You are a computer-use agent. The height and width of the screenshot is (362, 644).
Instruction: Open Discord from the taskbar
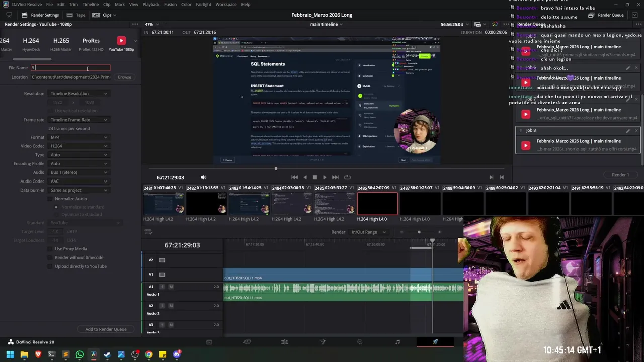pos(177,354)
